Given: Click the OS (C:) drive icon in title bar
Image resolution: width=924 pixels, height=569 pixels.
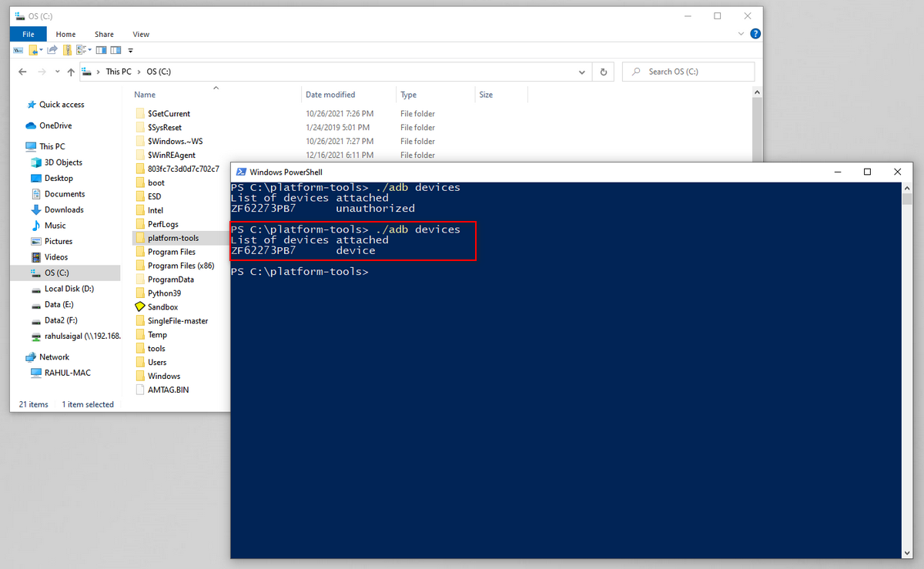Looking at the screenshot, I should (19, 15).
